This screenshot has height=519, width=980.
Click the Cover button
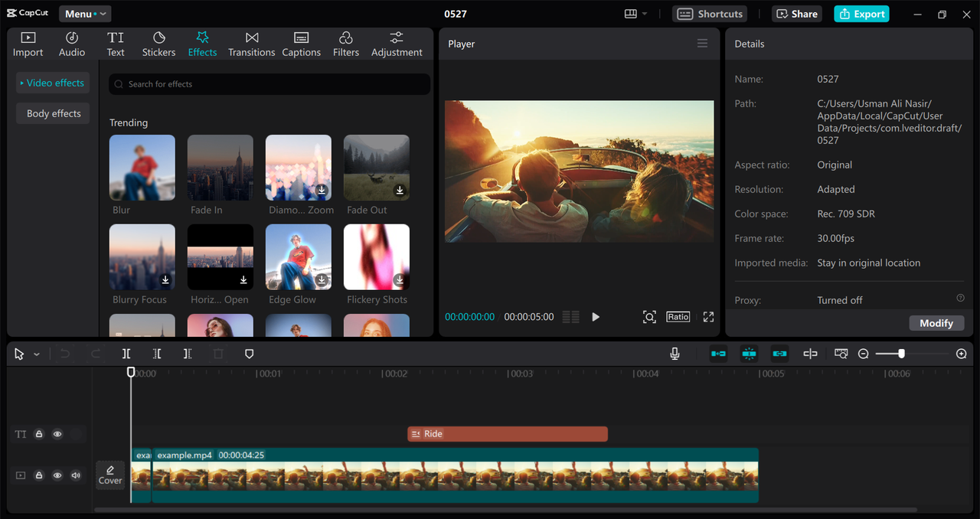pyautogui.click(x=110, y=475)
